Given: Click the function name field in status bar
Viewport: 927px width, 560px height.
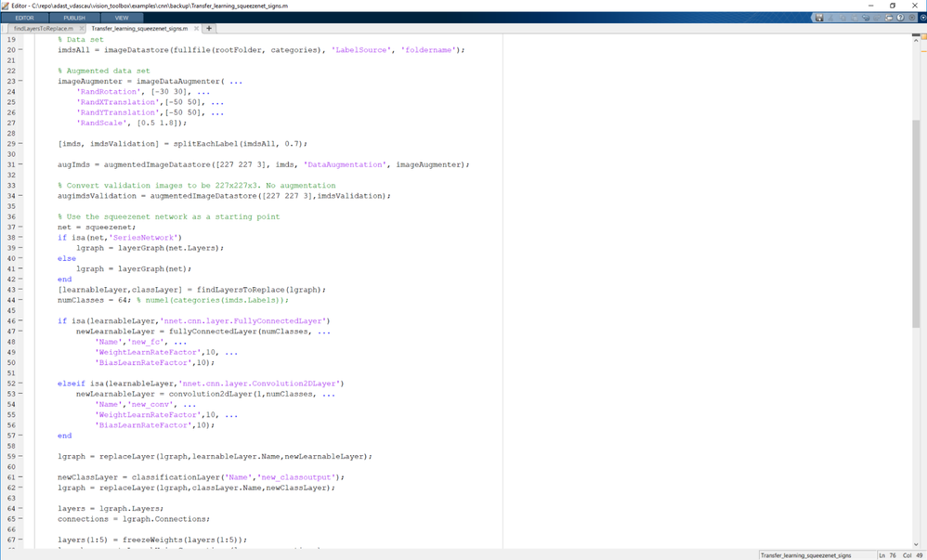Looking at the screenshot, I should tap(816, 555).
